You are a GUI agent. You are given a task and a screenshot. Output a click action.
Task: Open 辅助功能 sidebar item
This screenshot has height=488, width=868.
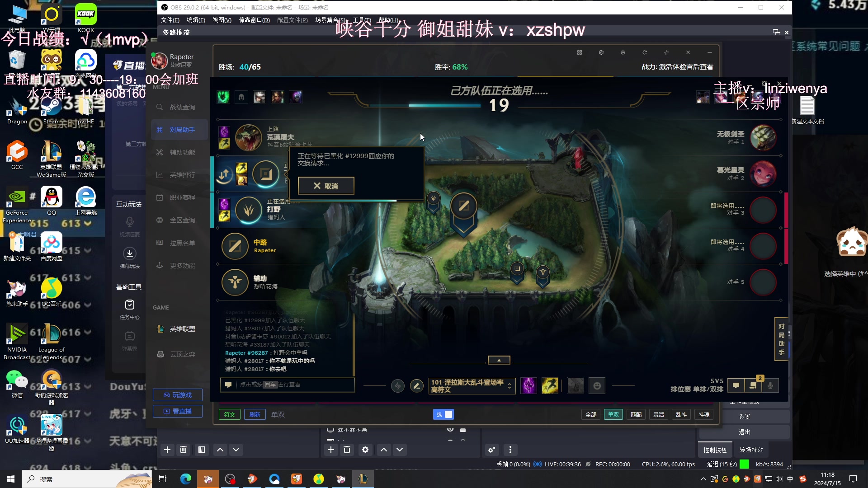click(176, 152)
